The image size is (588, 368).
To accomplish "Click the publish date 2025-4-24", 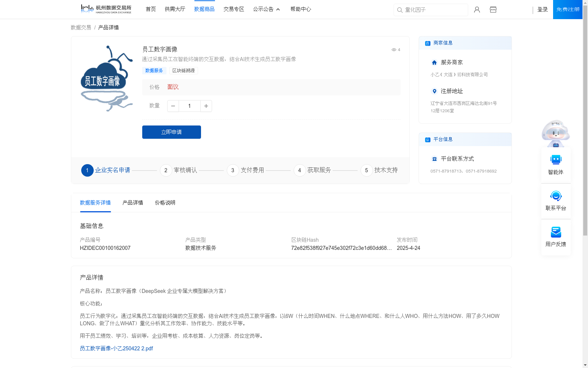I will point(408,248).
